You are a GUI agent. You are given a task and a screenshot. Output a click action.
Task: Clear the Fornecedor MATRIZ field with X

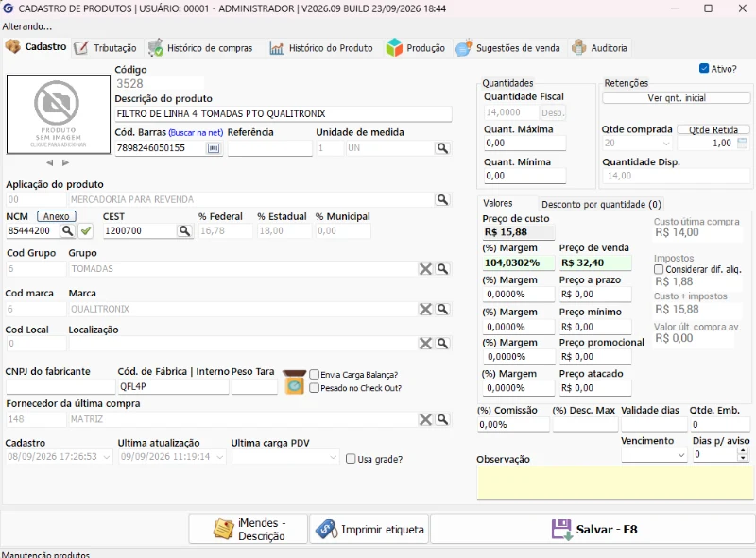click(425, 419)
